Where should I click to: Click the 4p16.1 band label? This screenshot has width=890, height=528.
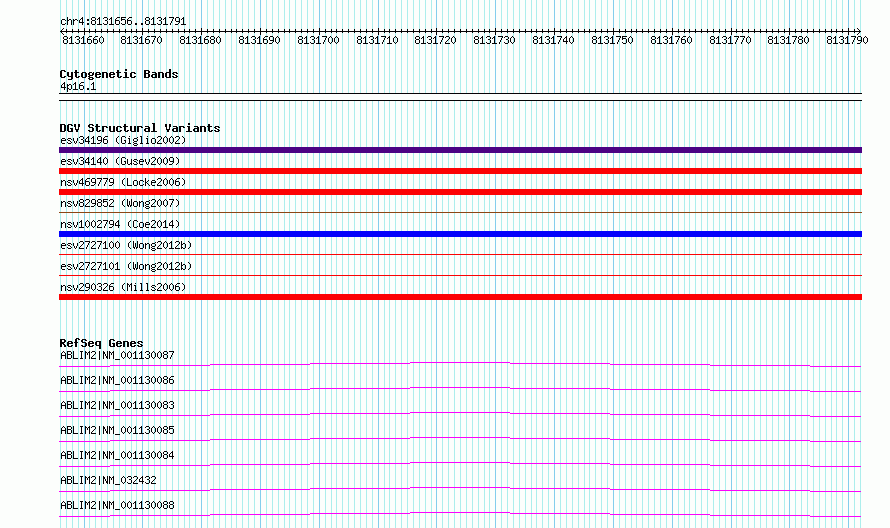tap(78, 86)
